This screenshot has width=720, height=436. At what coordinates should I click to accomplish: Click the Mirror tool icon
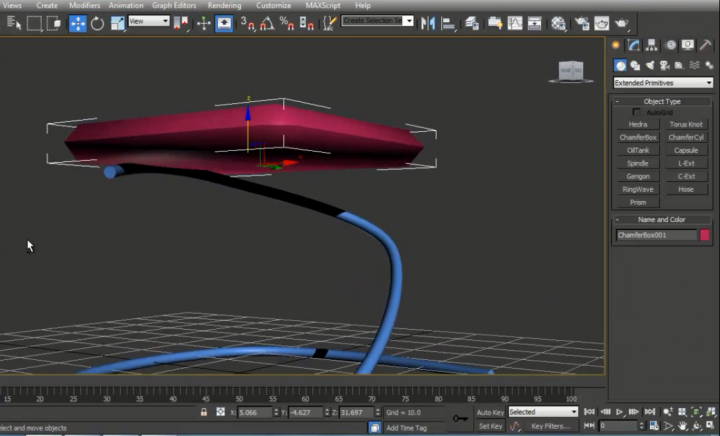click(429, 23)
